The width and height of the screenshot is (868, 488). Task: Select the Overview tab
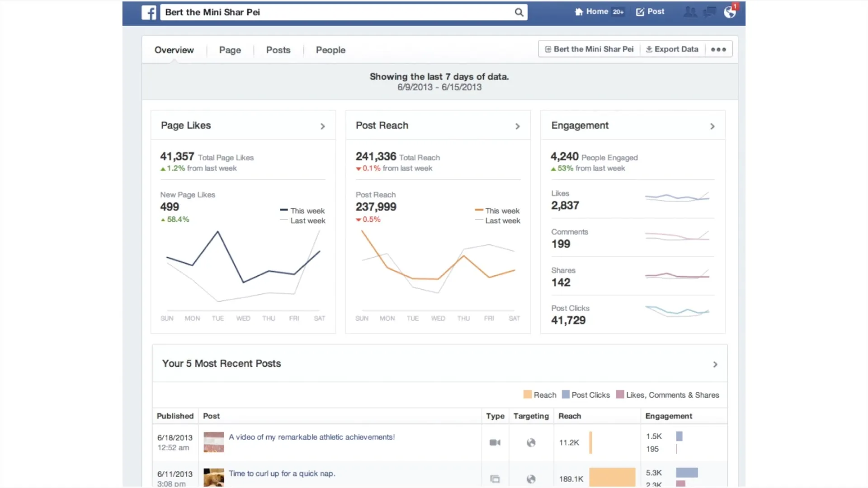[174, 49]
